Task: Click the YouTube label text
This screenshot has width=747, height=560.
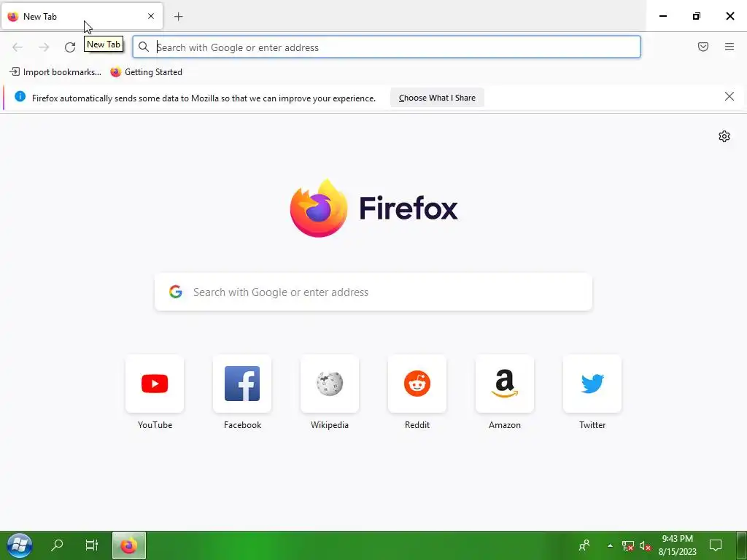Action: tap(155, 425)
